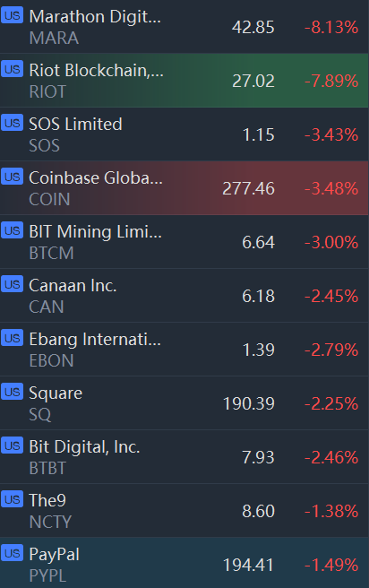Screen dimensions: 369x588
Task: Click the -2.45% change for Canaan
Action: pyautogui.click(x=331, y=297)
